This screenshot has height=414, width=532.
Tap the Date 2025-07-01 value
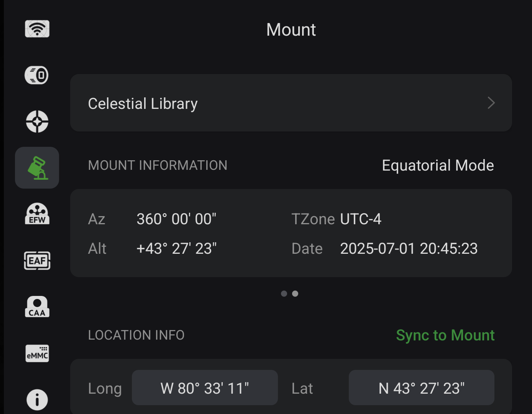(x=409, y=249)
